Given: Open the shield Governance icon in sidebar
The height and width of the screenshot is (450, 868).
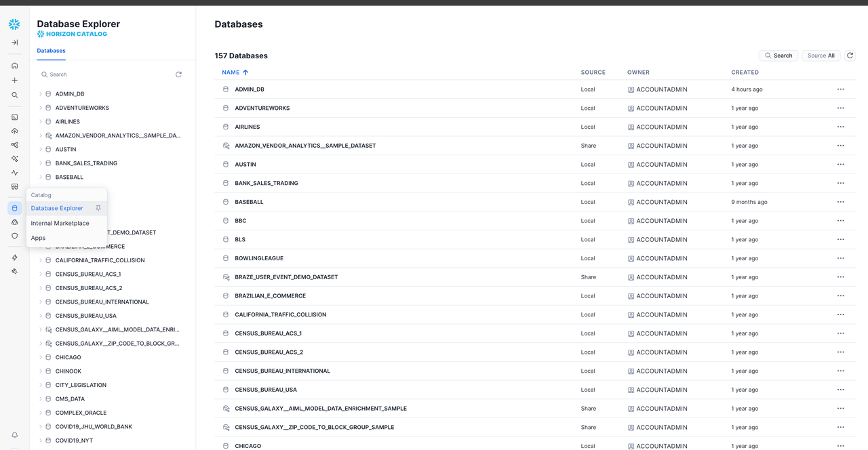Looking at the screenshot, I should [14, 236].
